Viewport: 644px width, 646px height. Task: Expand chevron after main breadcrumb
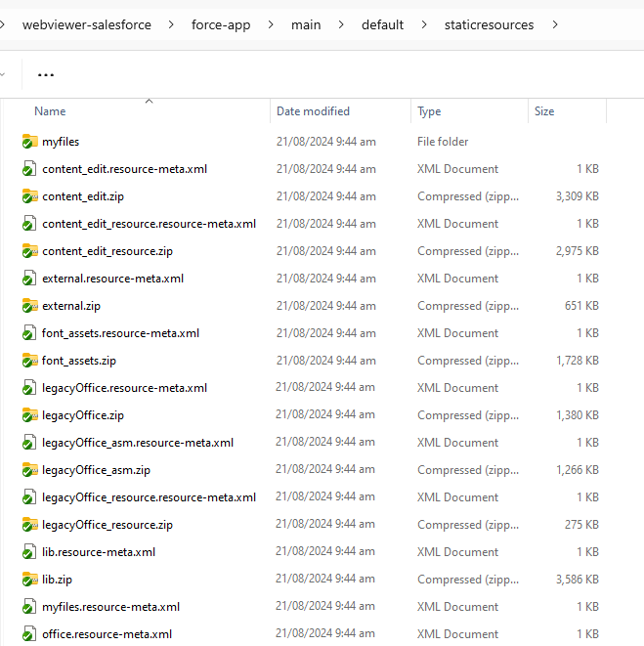[341, 24]
